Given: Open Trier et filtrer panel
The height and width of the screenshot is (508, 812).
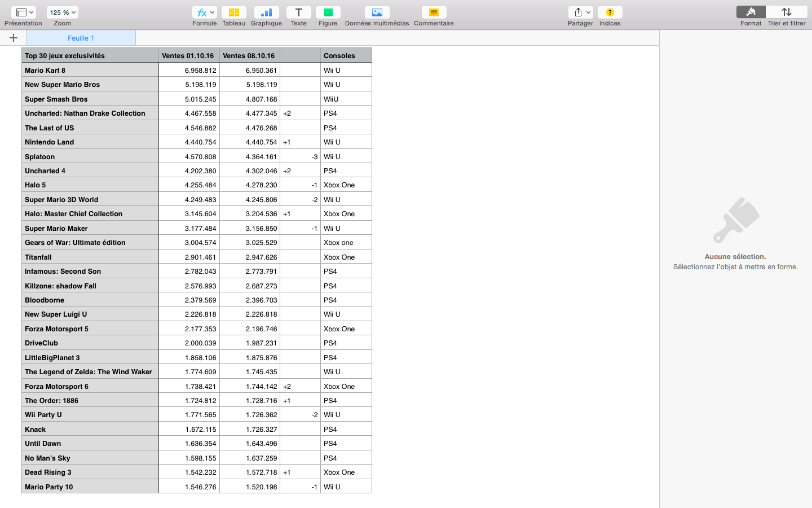Looking at the screenshot, I should (787, 12).
